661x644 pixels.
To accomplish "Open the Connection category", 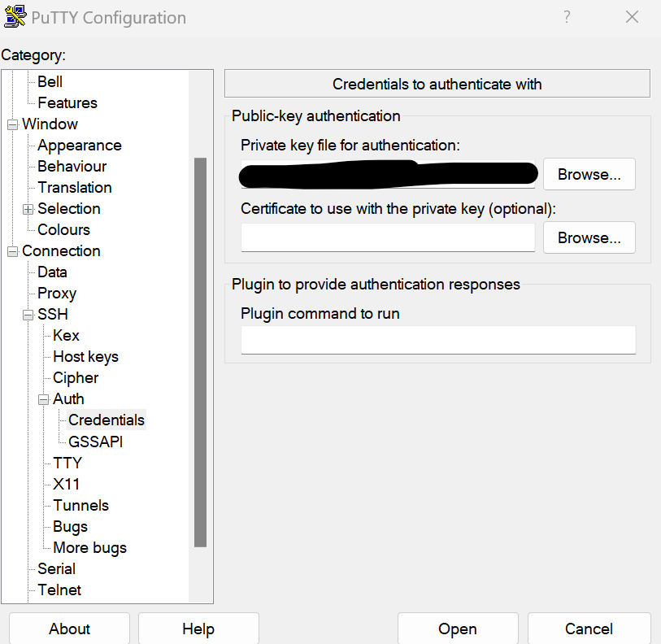I will coord(61,251).
